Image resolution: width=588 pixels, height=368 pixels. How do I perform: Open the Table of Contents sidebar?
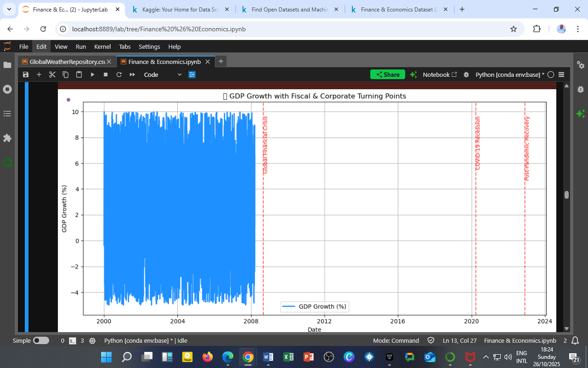7,114
